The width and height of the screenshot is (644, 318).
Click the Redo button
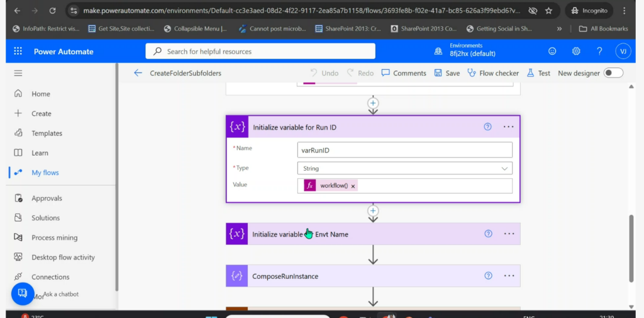click(360, 73)
